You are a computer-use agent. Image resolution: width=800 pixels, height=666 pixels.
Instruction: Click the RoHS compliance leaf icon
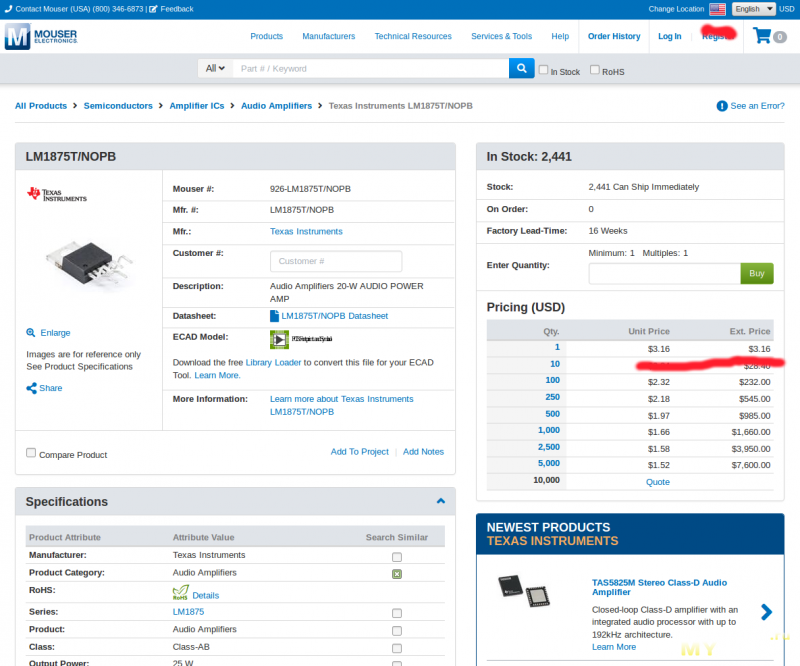pos(181,593)
